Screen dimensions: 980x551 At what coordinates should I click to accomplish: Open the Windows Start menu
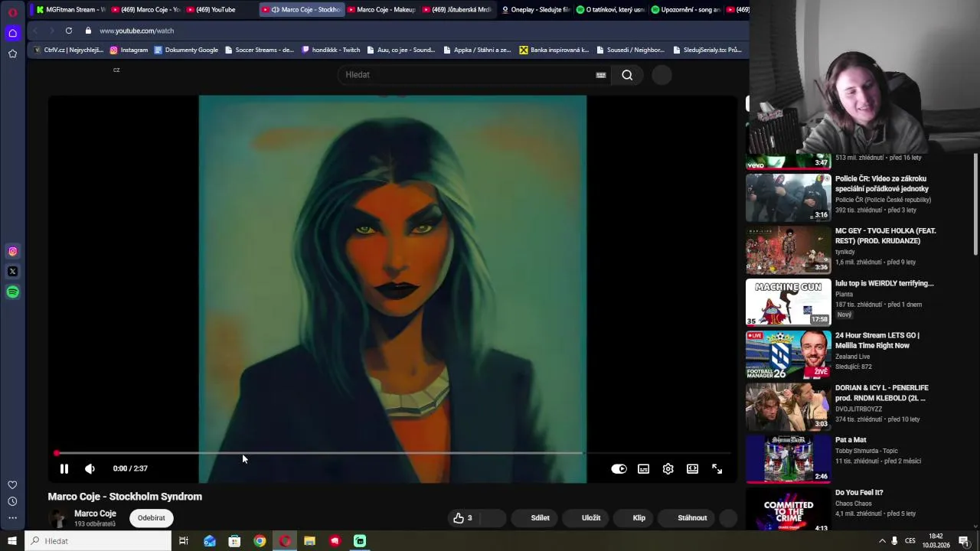tap(12, 541)
